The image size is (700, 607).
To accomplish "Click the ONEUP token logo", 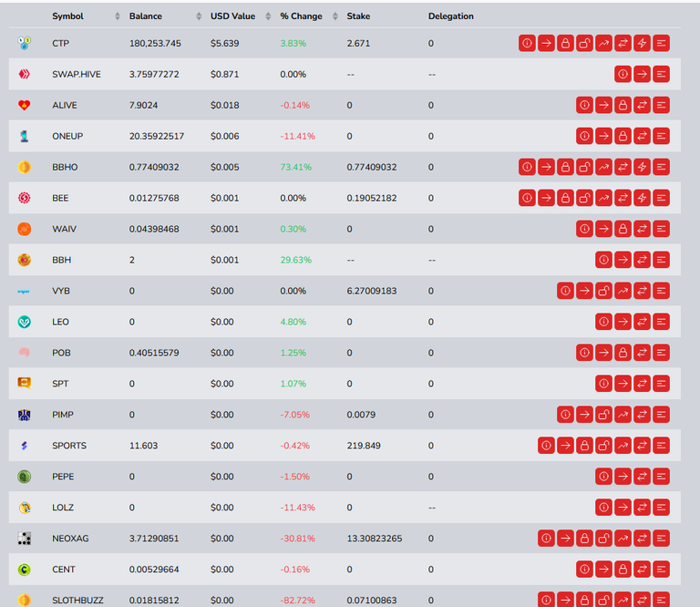I will 24,136.
